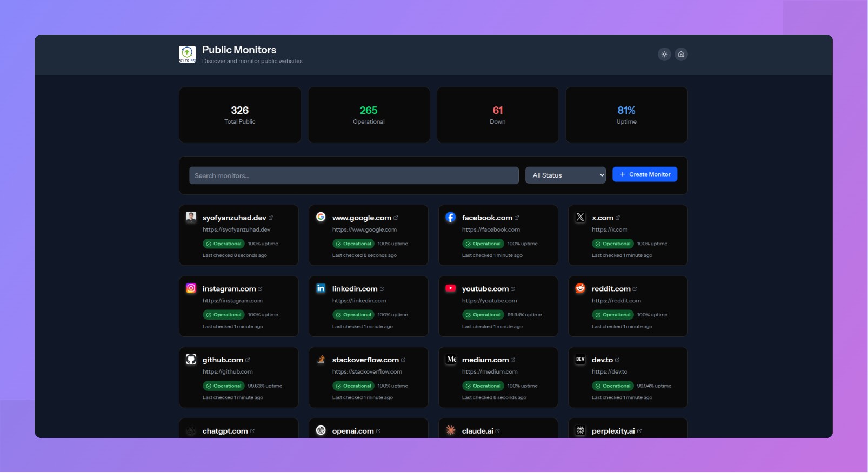Click the 99.94% uptime text on youtube.com
The height and width of the screenshot is (473, 868).
pos(524,315)
